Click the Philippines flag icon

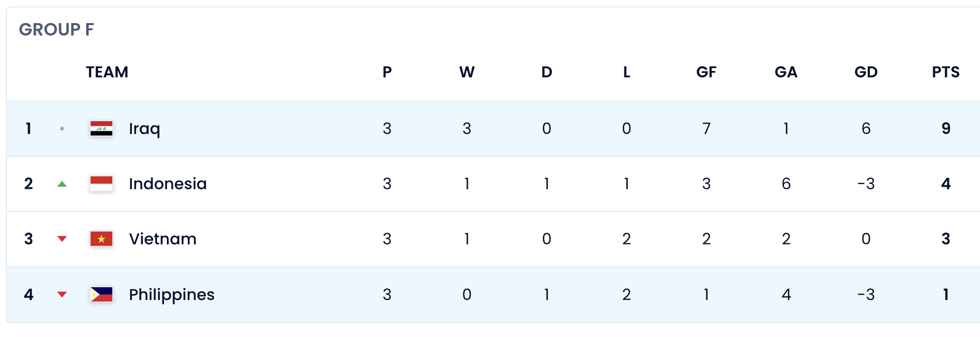(101, 295)
